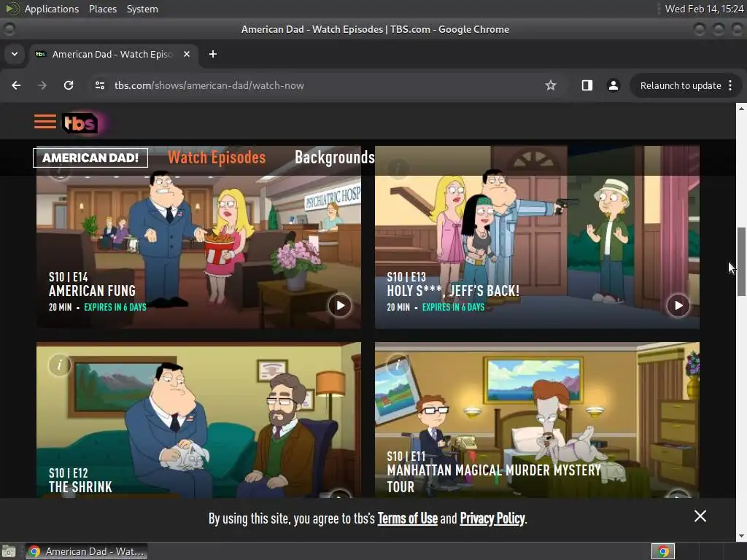The width and height of the screenshot is (747, 560).
Task: Expand the tab search dropdown
Action: pyautogui.click(x=15, y=54)
